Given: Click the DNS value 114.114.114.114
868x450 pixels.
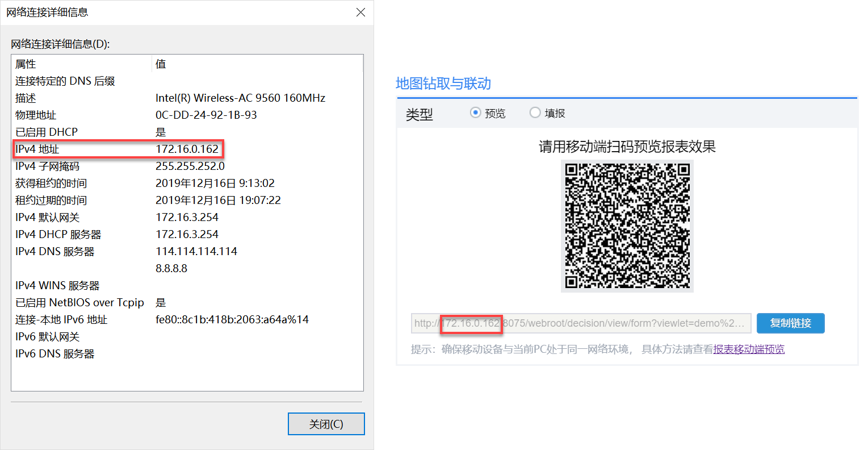Looking at the screenshot, I should [196, 252].
